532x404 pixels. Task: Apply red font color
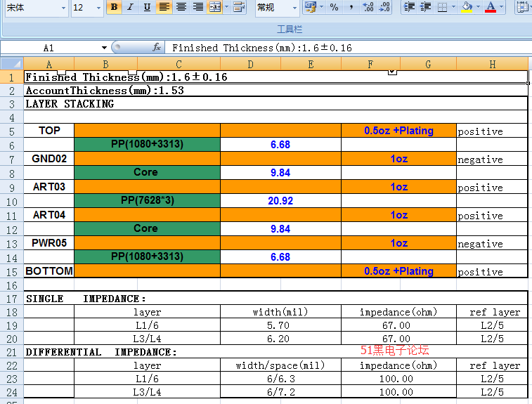(491, 7)
